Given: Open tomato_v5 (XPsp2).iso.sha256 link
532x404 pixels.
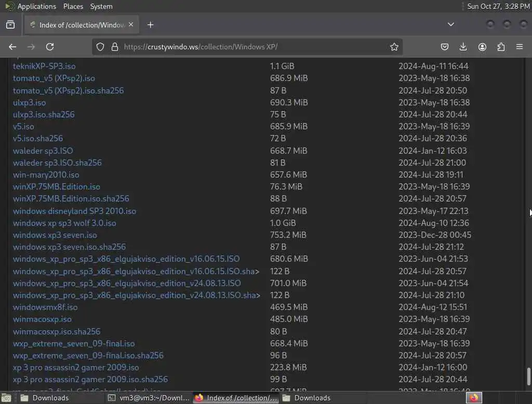Looking at the screenshot, I should pos(68,90).
